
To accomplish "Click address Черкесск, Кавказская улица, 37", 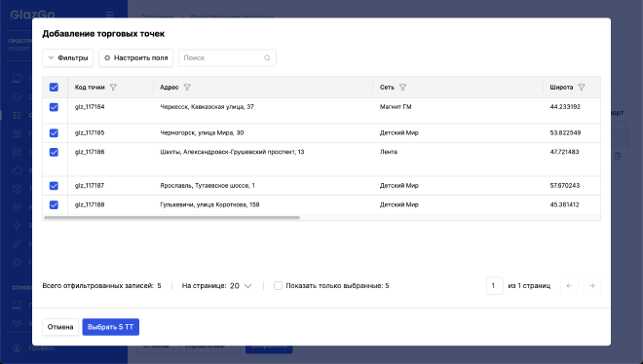I will pos(208,107).
